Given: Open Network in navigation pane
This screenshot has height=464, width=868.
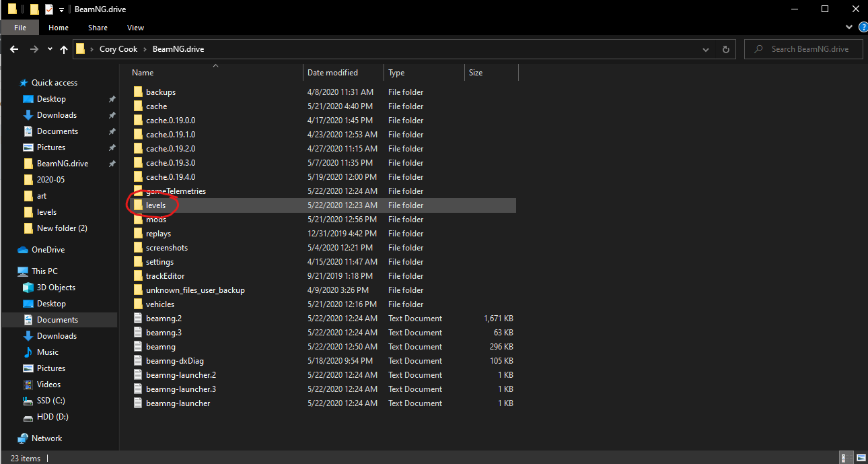Looking at the screenshot, I should point(46,438).
